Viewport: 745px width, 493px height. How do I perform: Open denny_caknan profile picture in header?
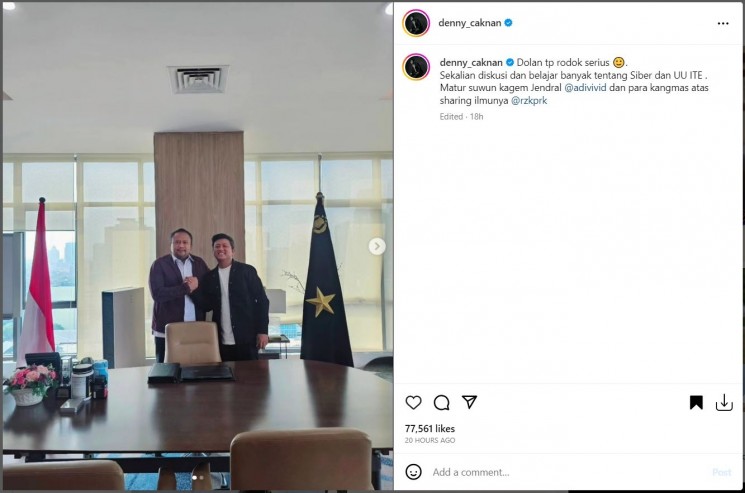[x=416, y=23]
